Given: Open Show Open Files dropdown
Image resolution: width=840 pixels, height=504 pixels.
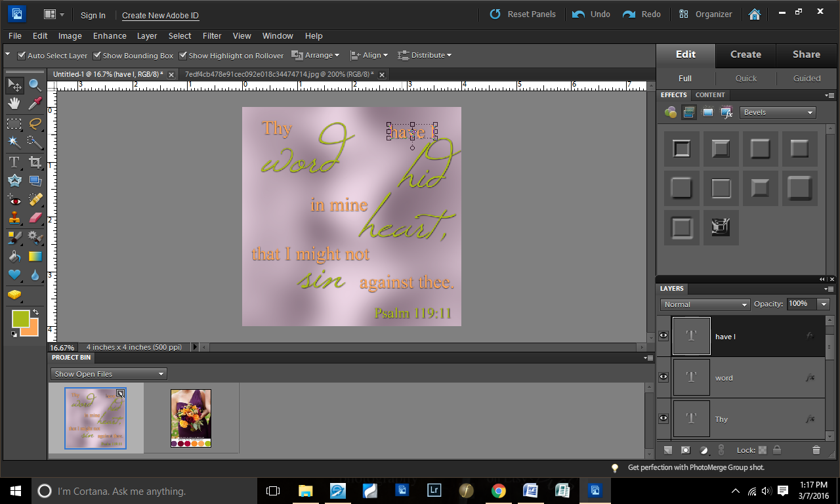Looking at the screenshot, I should click(108, 374).
